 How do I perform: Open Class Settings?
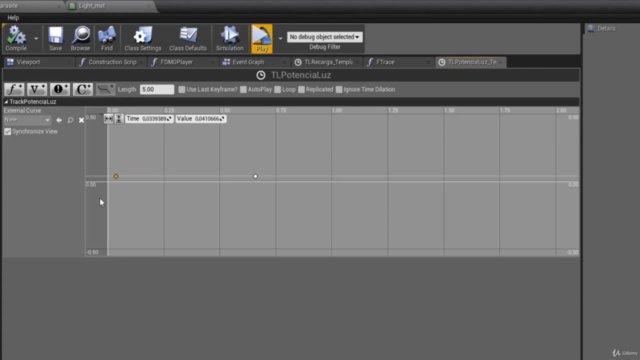(143, 38)
